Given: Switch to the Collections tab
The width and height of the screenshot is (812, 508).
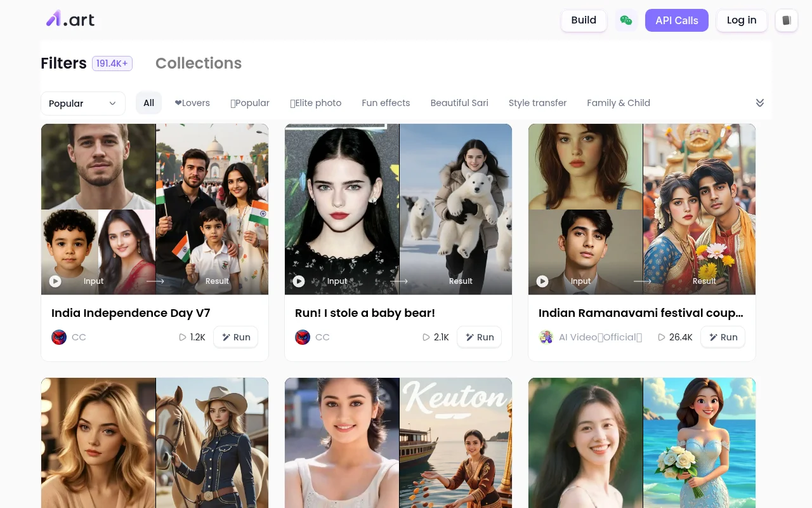Looking at the screenshot, I should click(x=198, y=63).
